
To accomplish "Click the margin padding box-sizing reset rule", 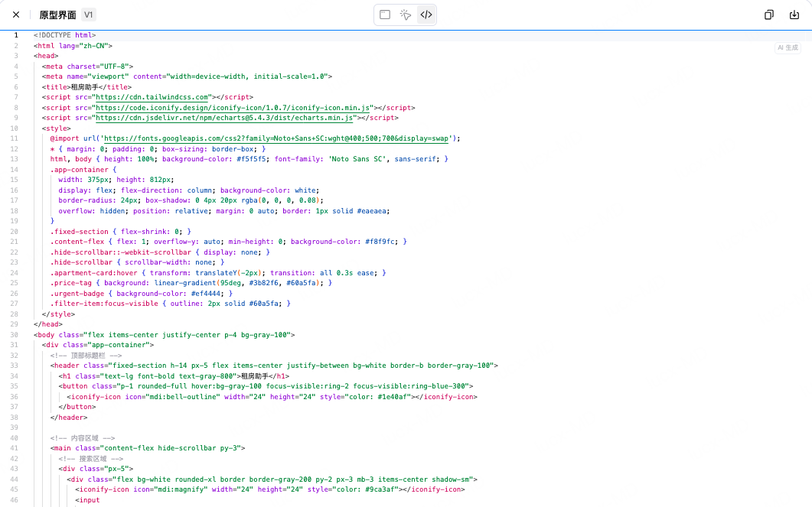I will [158, 149].
